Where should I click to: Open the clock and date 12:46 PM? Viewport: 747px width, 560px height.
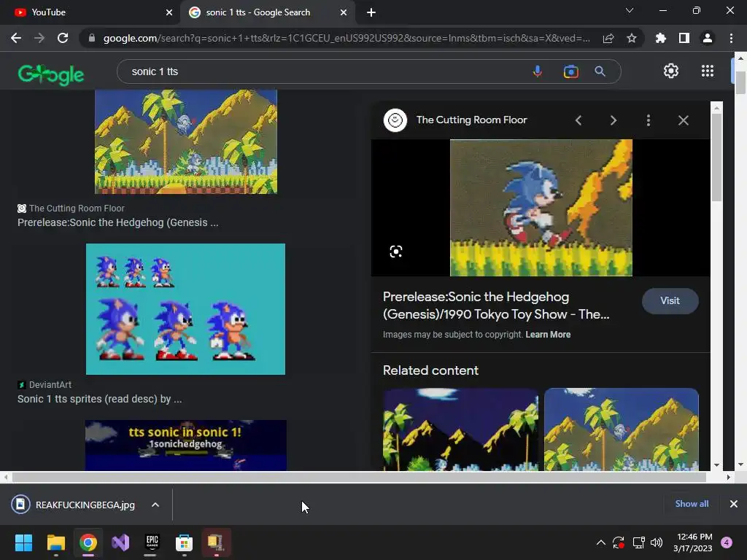coord(693,542)
